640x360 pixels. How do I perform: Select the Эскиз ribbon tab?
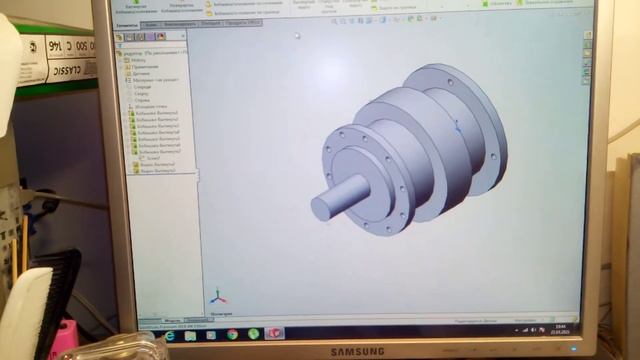[151, 25]
